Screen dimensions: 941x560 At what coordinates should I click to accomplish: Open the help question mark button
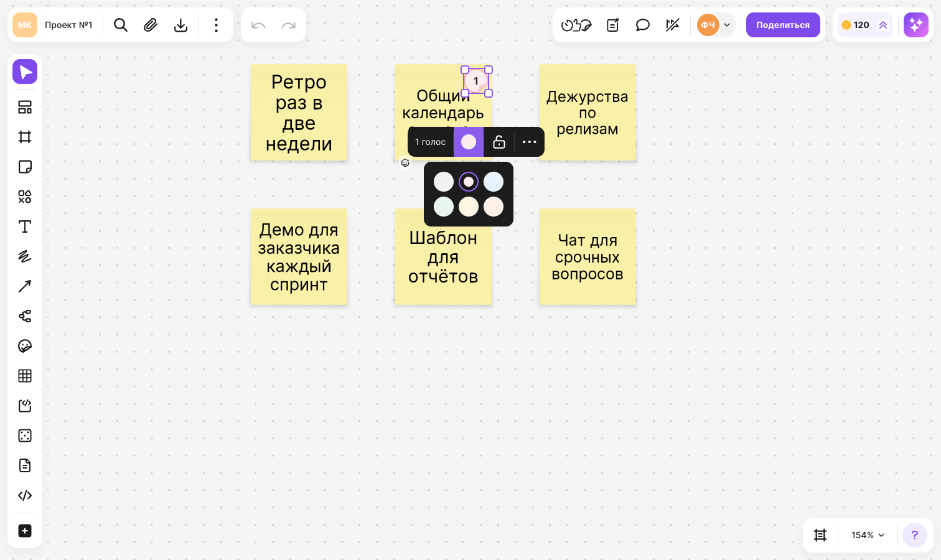pyautogui.click(x=915, y=535)
